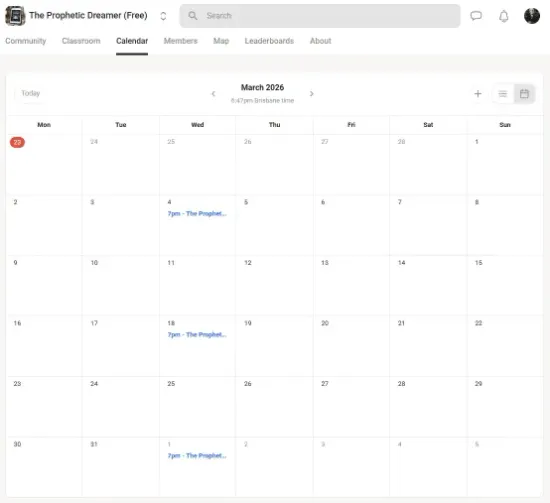This screenshot has width=550, height=503.
Task: Add a new event with plus icon
Action: pyautogui.click(x=478, y=94)
